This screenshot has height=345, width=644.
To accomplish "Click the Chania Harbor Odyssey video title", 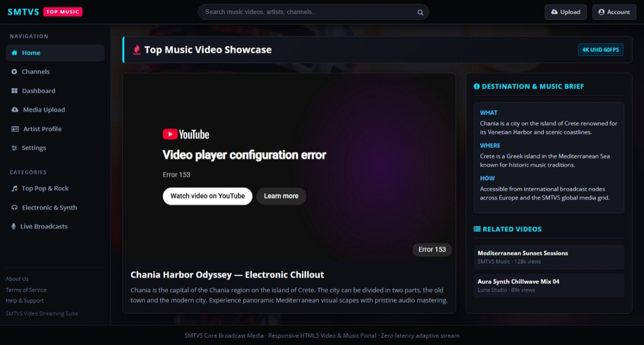I will pyautogui.click(x=228, y=275).
